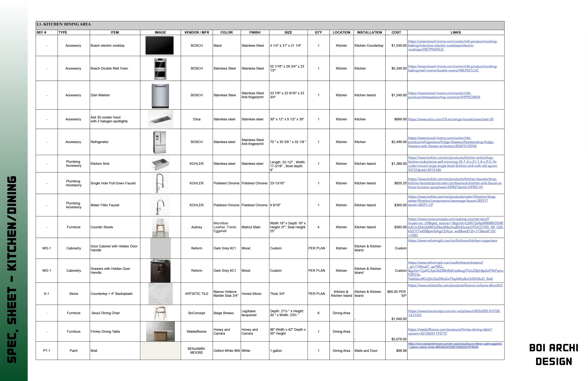Open the Bosch electric cooktop product link
Viewport: 588px width, 381px height.
(453, 45)
